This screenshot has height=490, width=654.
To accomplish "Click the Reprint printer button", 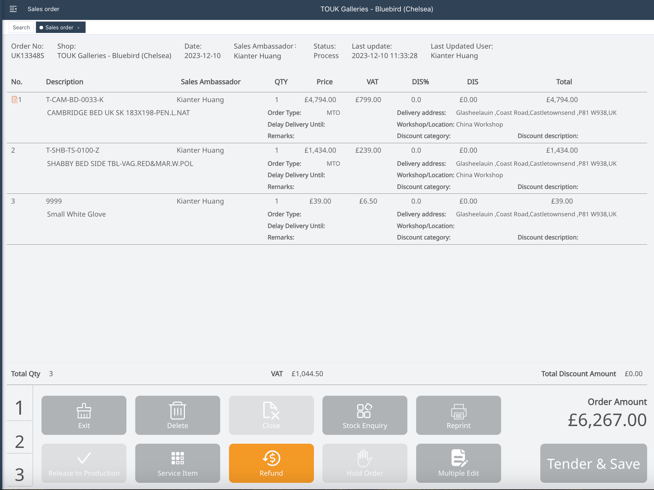I will [x=458, y=415].
